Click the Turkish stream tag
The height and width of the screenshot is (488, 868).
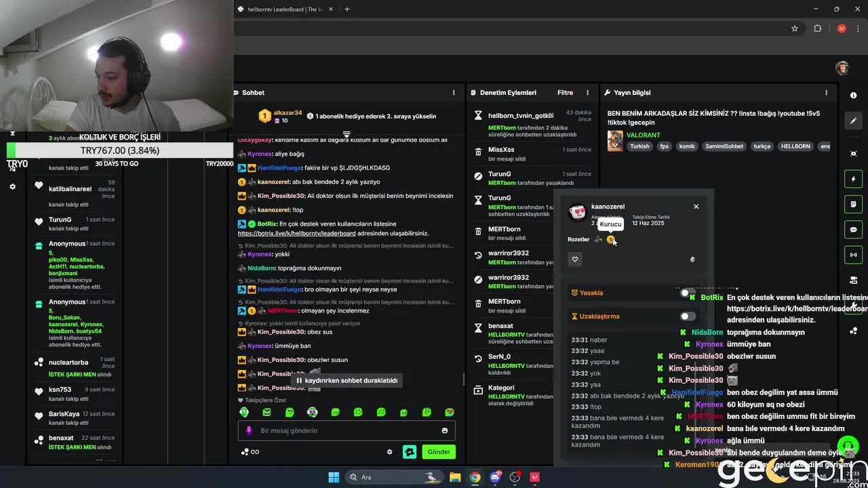click(x=639, y=146)
